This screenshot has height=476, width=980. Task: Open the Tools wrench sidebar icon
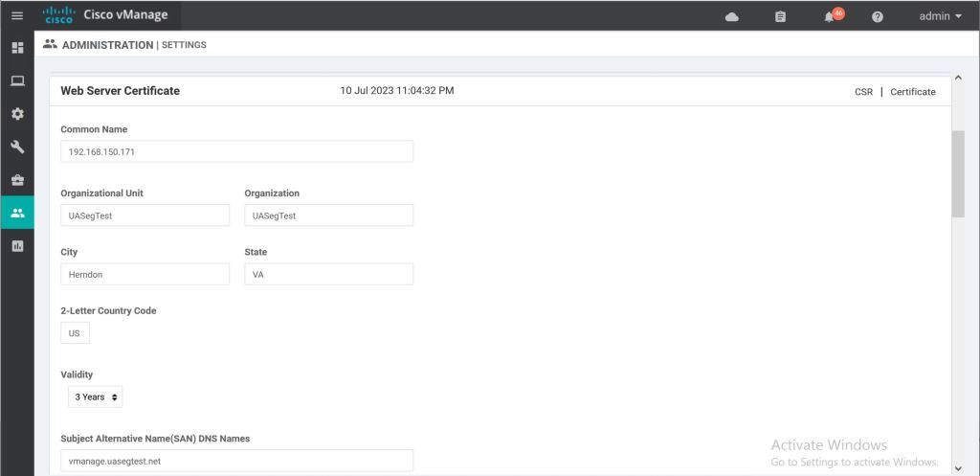tap(16, 147)
